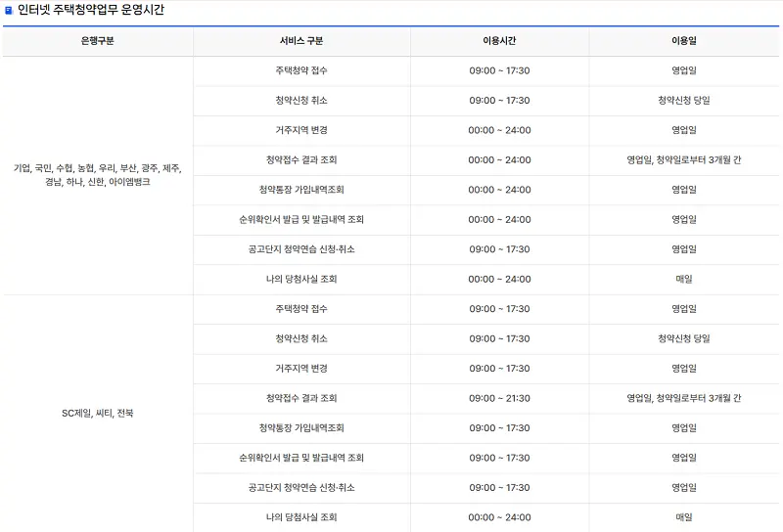
Task: Select the bank cell starting '기업, 국민, 수협'
Action: coord(97,175)
